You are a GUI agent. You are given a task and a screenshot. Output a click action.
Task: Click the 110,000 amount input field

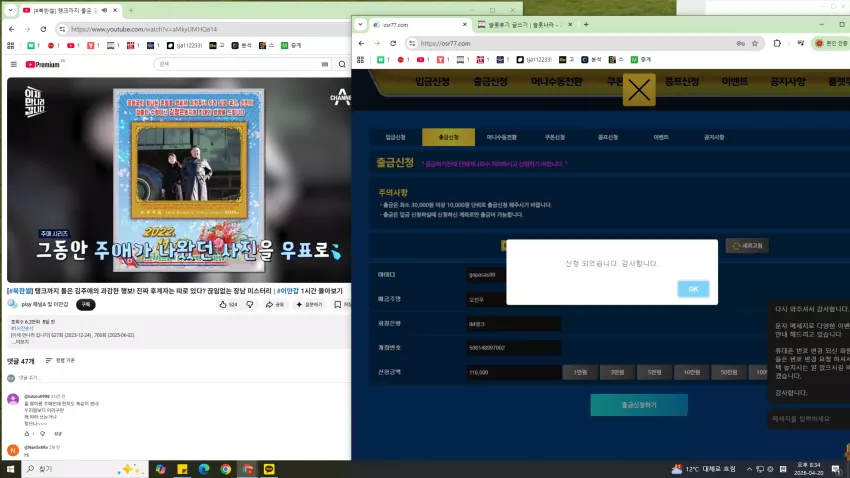513,372
